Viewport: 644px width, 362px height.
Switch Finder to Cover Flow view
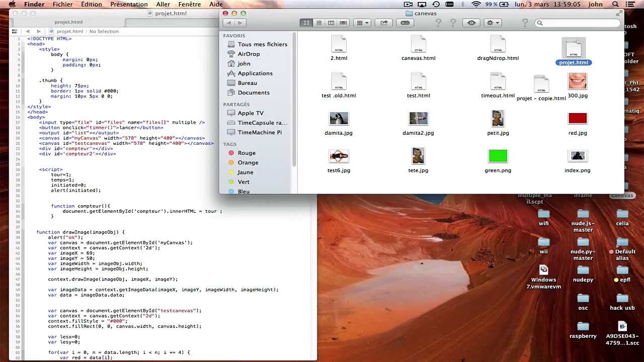[343, 23]
